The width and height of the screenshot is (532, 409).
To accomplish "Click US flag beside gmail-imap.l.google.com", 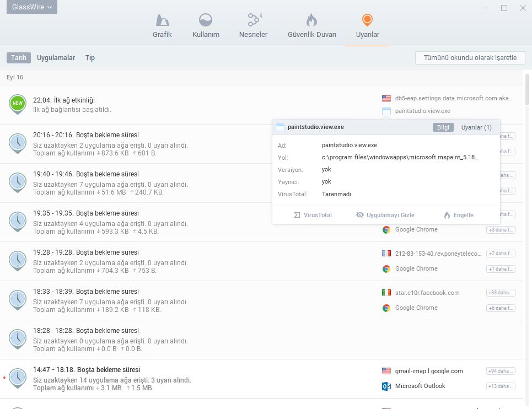I will 386,371.
